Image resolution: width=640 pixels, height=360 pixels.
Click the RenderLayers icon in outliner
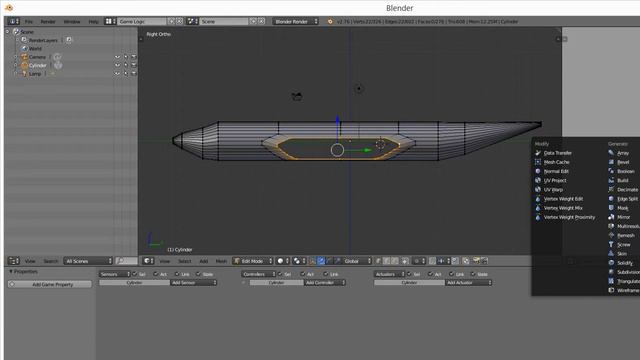(x=24, y=40)
